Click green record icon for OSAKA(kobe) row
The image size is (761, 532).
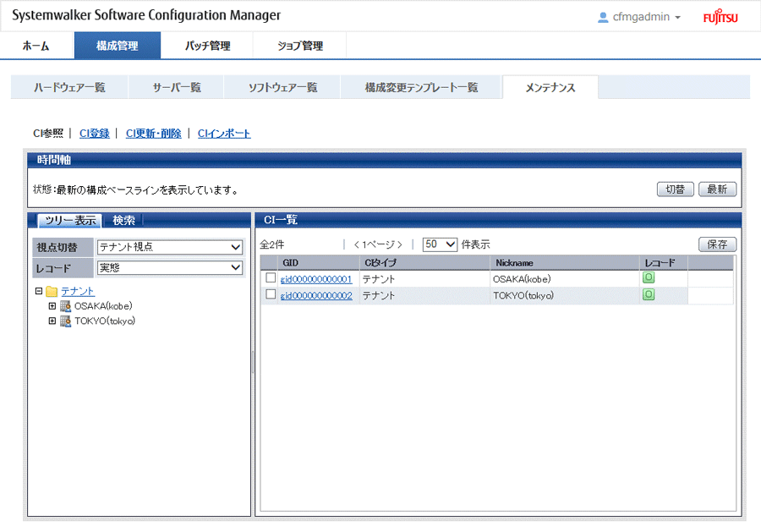pyautogui.click(x=649, y=277)
